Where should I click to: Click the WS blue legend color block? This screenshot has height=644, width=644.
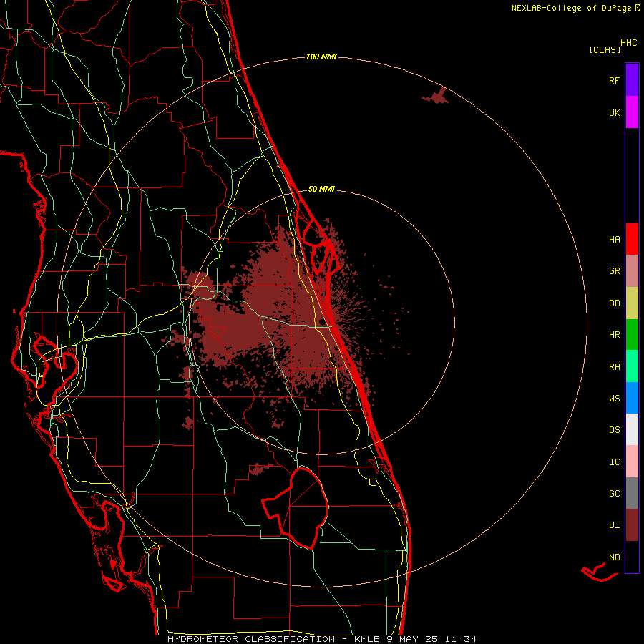coord(632,398)
